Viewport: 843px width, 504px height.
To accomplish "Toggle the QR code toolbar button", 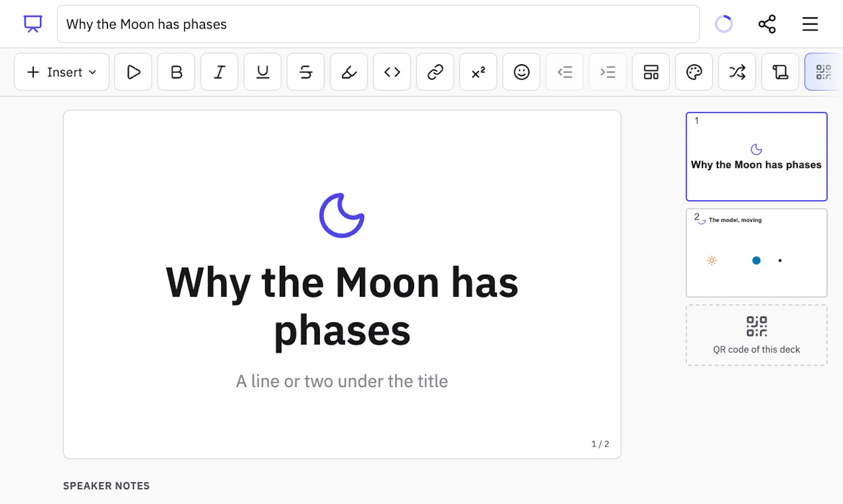I will [824, 72].
